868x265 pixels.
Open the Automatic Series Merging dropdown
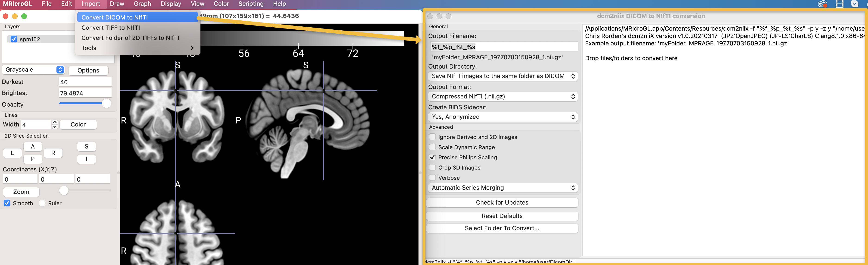[503, 188]
